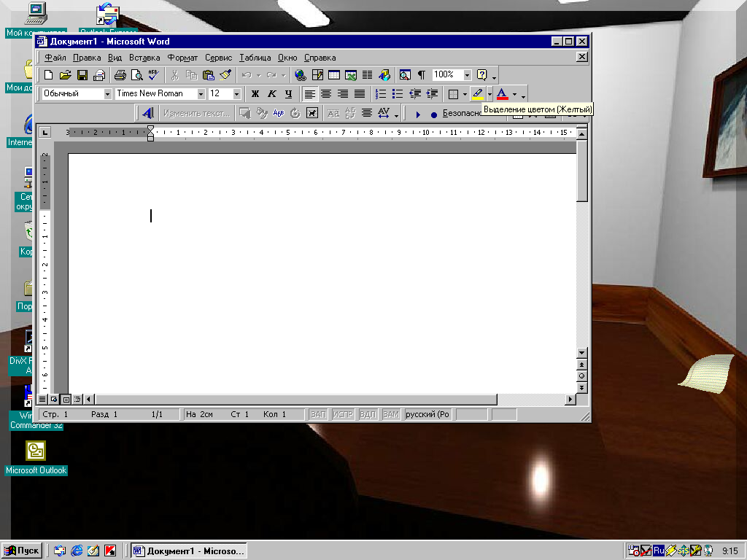The width and height of the screenshot is (747, 560).
Task: Open the Правка menu
Action: coord(87,58)
